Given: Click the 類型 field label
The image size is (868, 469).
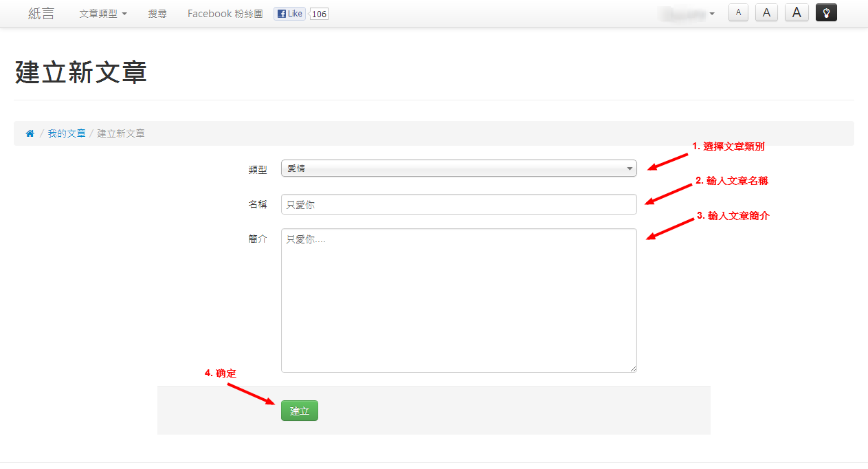Looking at the screenshot, I should coord(258,170).
